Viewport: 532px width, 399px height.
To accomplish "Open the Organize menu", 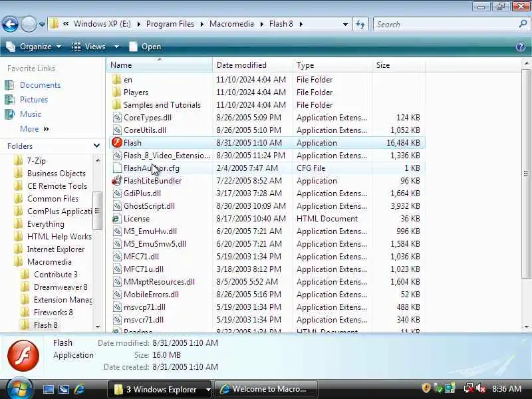I will (x=34, y=47).
